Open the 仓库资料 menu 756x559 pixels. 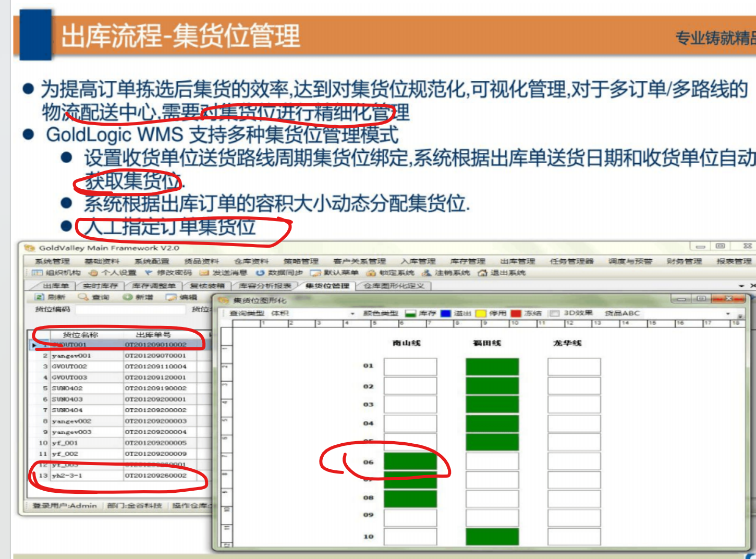[x=251, y=261]
